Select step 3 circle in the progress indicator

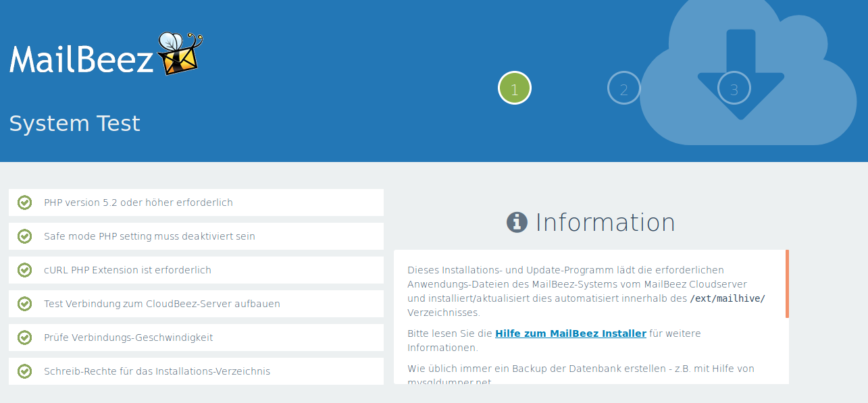point(734,89)
